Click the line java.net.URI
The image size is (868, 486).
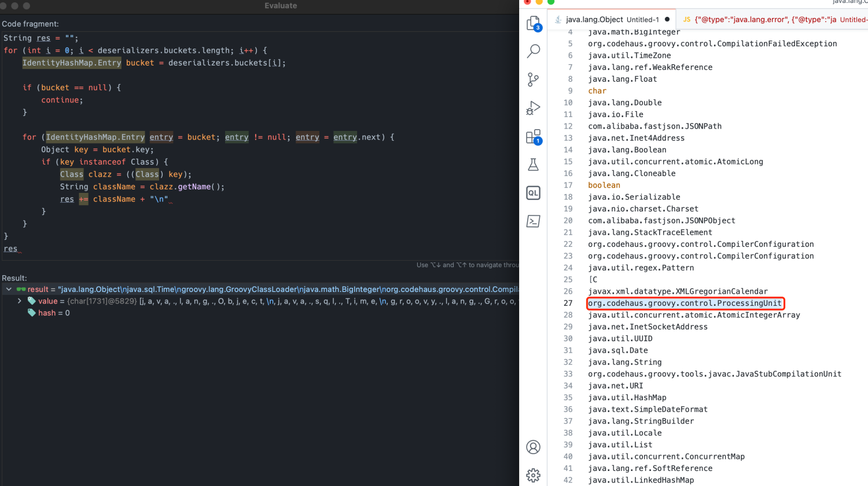click(616, 386)
